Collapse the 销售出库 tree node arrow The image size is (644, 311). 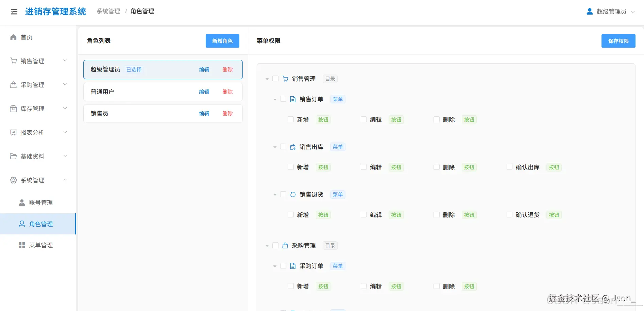point(275,147)
